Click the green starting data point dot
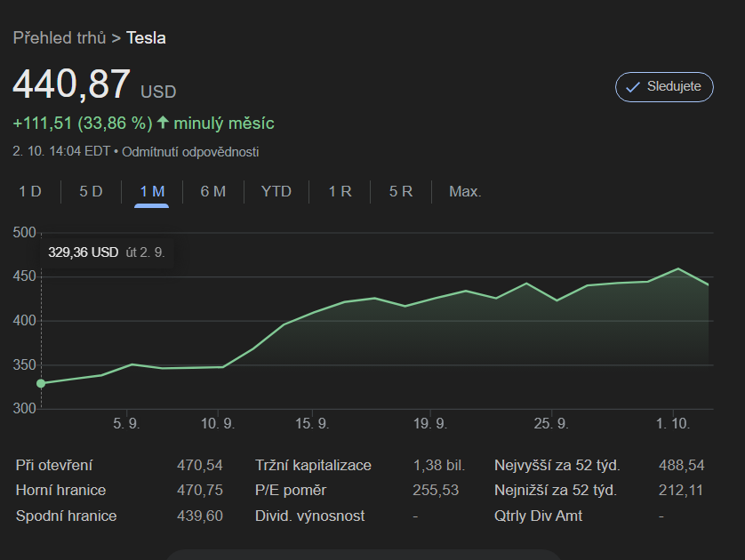The height and width of the screenshot is (560, 745). 40,383
